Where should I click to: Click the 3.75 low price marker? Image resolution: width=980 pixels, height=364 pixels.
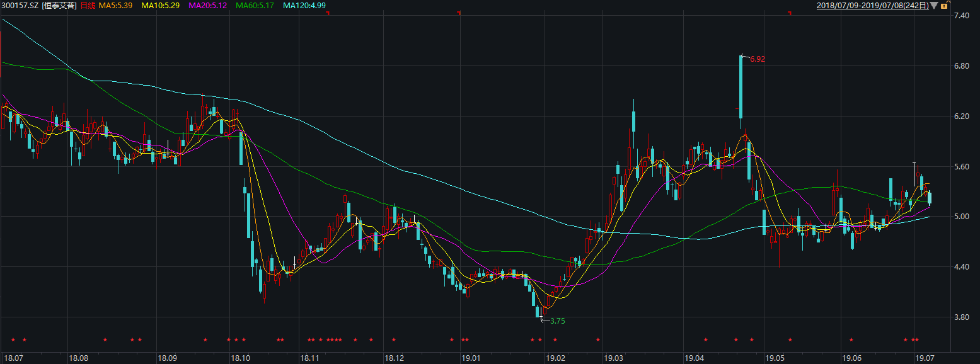[556, 321]
